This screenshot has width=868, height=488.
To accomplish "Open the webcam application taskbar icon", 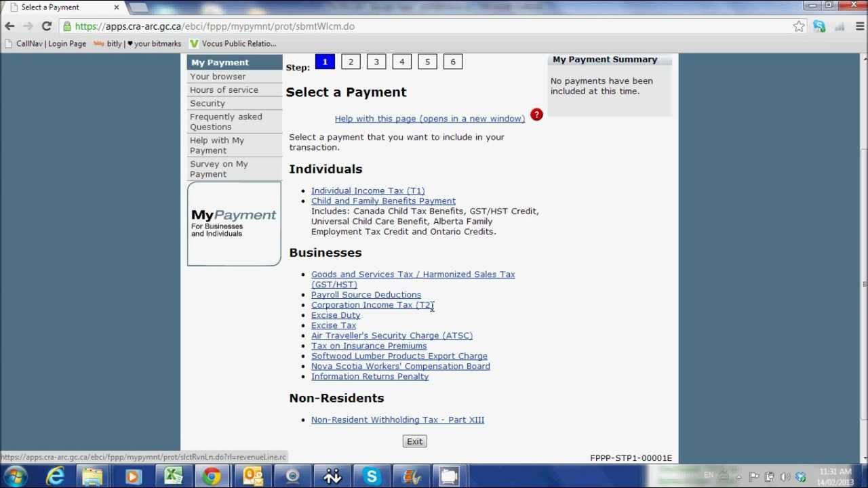I will click(292, 476).
